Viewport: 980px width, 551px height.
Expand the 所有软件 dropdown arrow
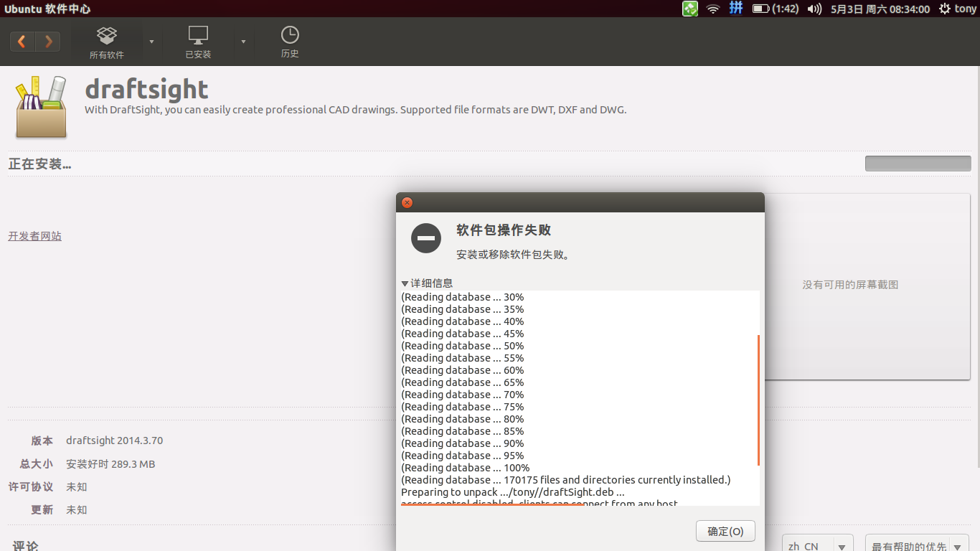tap(151, 42)
